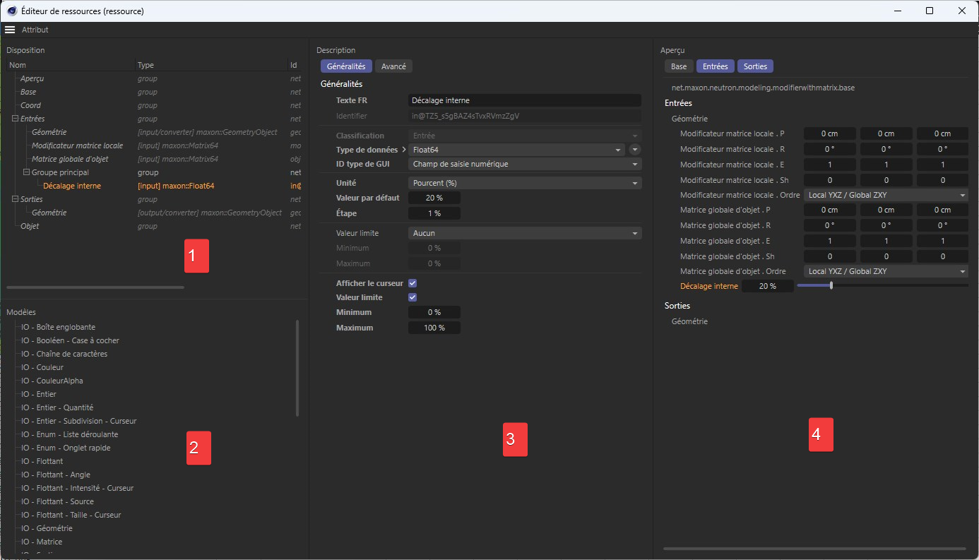Open the hamburger menu icon
This screenshot has height=560, width=979.
coord(10,30)
